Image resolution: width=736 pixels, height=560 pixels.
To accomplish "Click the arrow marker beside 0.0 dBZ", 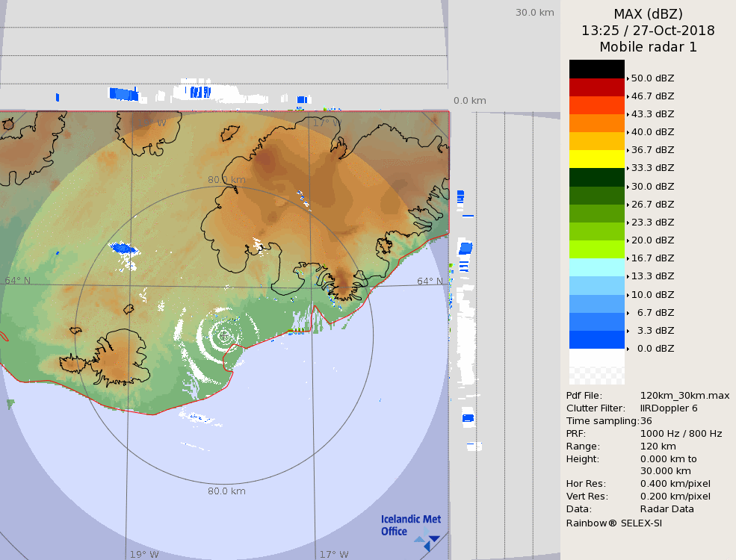I will pos(628,349).
